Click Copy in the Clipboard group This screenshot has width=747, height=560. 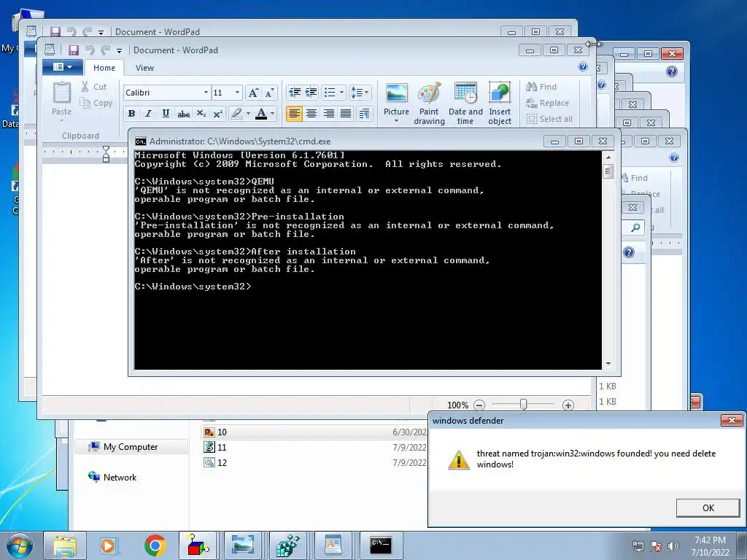[96, 103]
